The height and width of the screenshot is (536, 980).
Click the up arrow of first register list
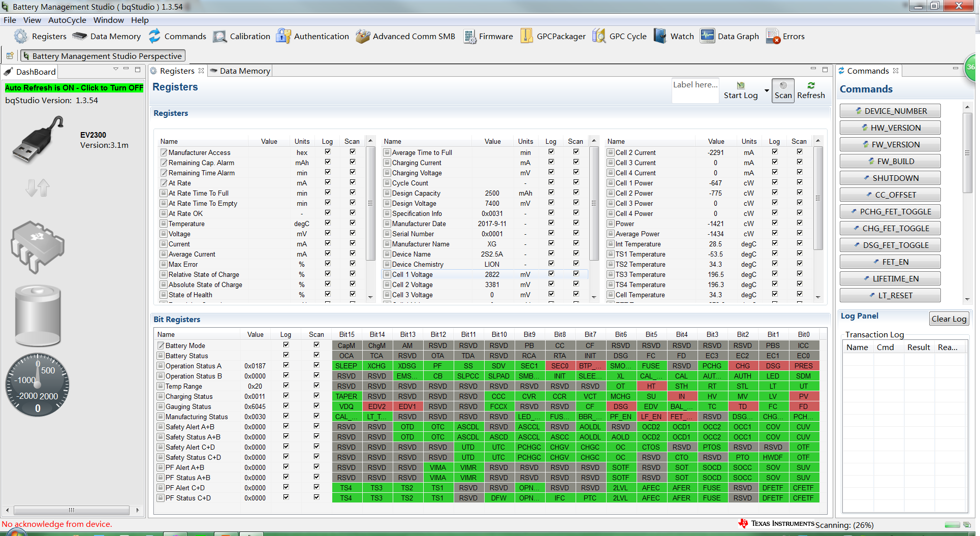coord(370,140)
